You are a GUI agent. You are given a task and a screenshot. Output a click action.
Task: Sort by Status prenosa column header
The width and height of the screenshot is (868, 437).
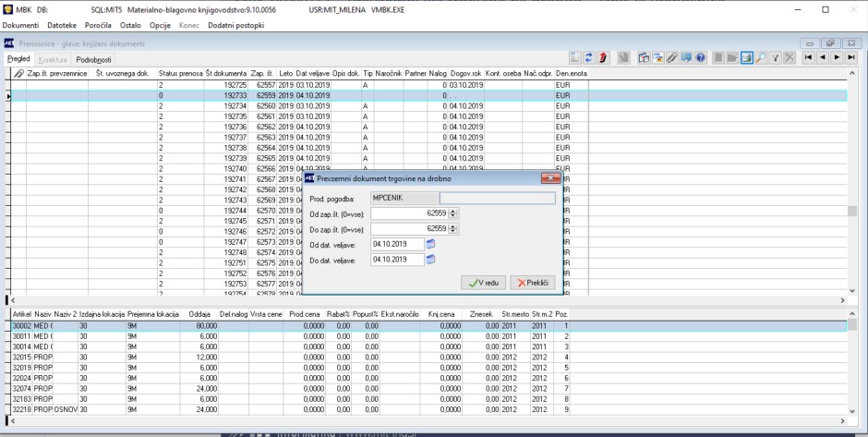[180, 73]
